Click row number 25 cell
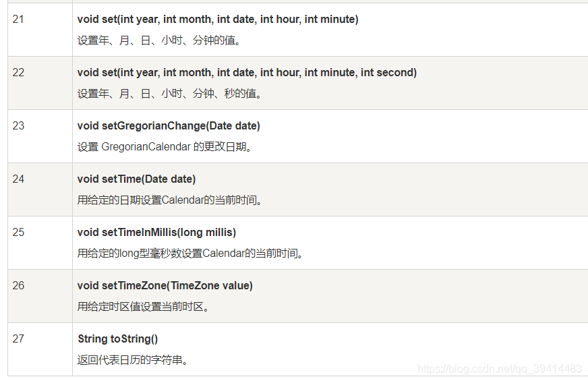 click(40, 243)
